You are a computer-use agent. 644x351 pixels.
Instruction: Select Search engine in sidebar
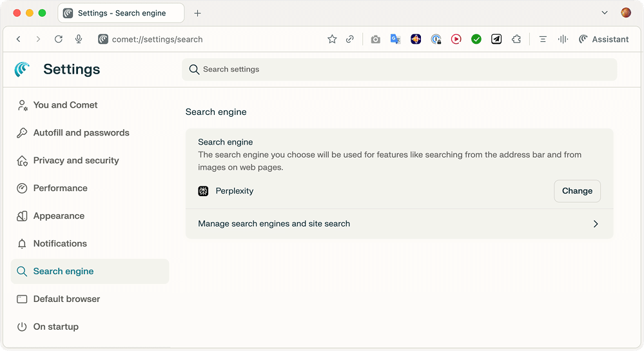[90, 271]
